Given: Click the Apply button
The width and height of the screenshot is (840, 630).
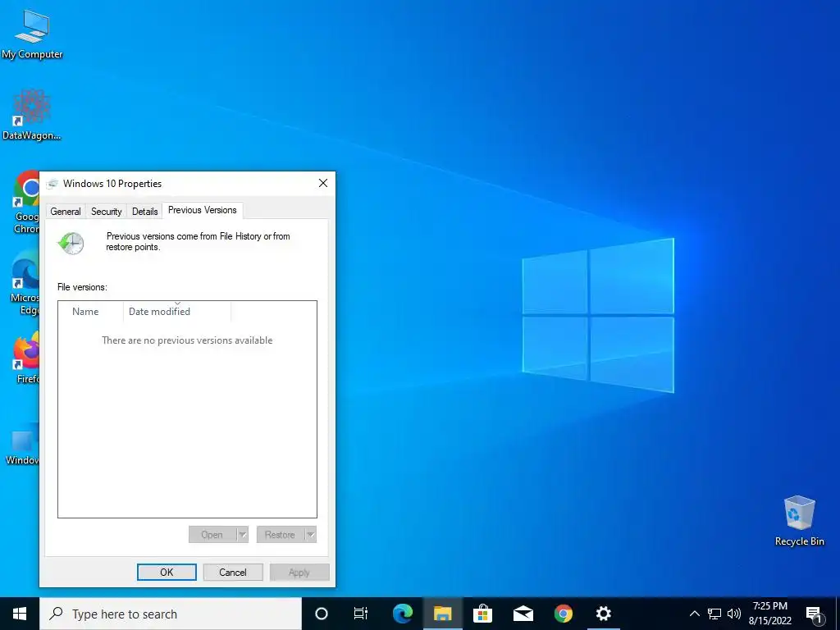Looking at the screenshot, I should (x=299, y=572).
